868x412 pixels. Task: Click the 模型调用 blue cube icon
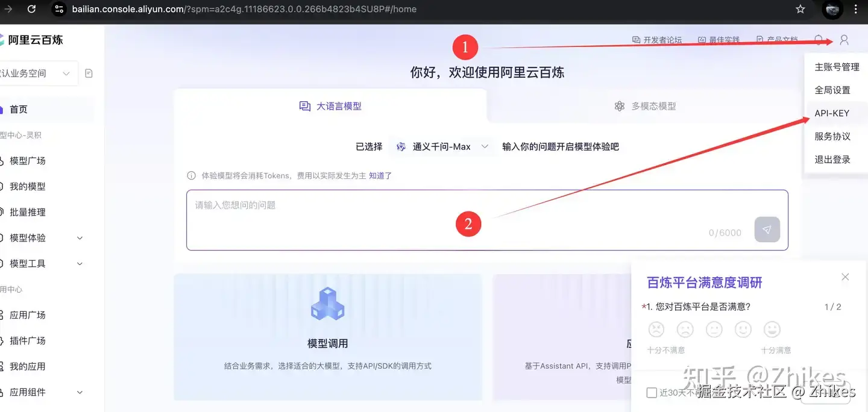(x=328, y=304)
